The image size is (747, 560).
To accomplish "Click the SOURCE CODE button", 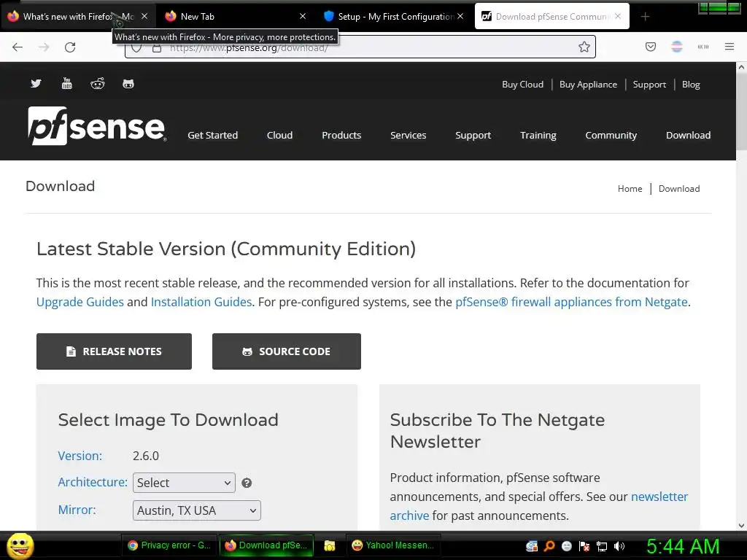I will [286, 351].
